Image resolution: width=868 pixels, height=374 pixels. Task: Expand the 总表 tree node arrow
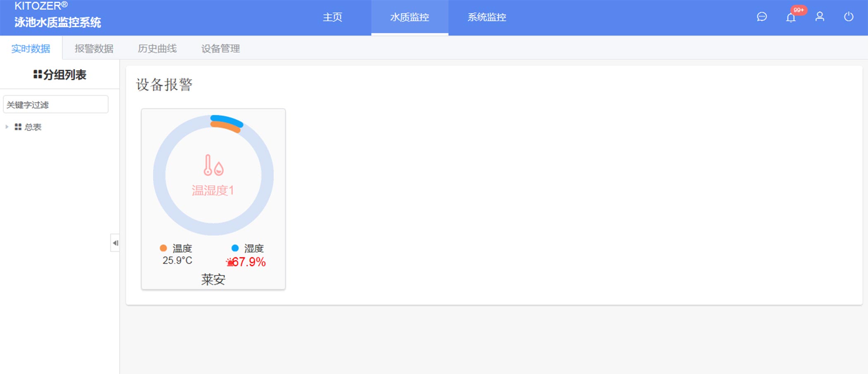pyautogui.click(x=7, y=127)
